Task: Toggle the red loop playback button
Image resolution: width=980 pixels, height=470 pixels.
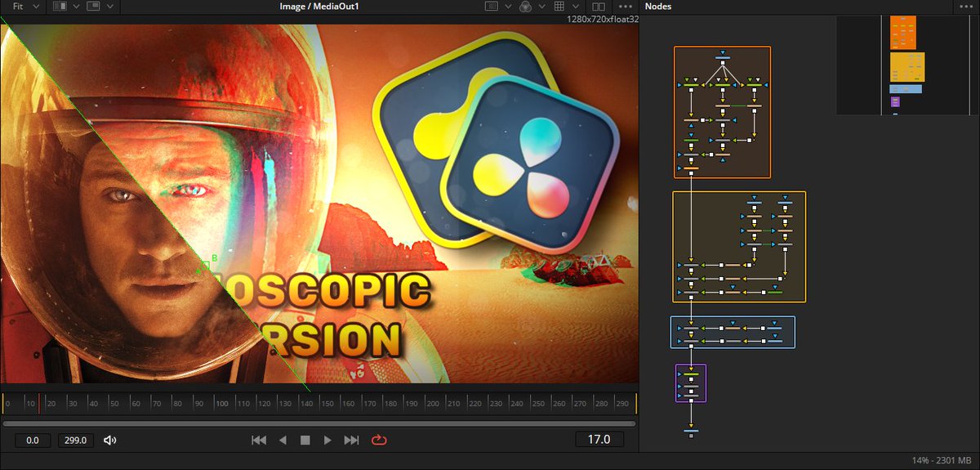Action: click(x=378, y=440)
